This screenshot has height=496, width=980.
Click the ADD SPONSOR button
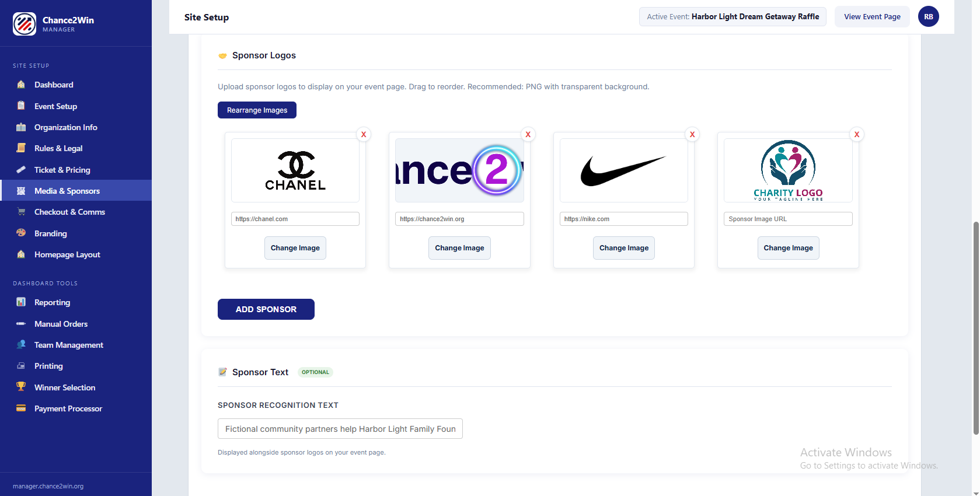coord(266,309)
